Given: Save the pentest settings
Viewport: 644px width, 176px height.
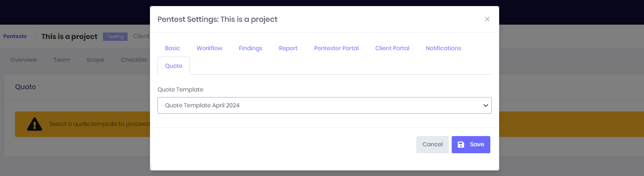Looking at the screenshot, I should [x=471, y=144].
